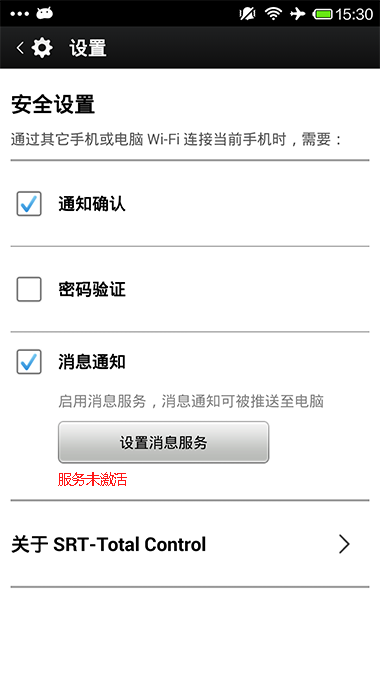This screenshot has width=380, height=676.
Task: Tap the settings gear icon
Action: [42, 48]
